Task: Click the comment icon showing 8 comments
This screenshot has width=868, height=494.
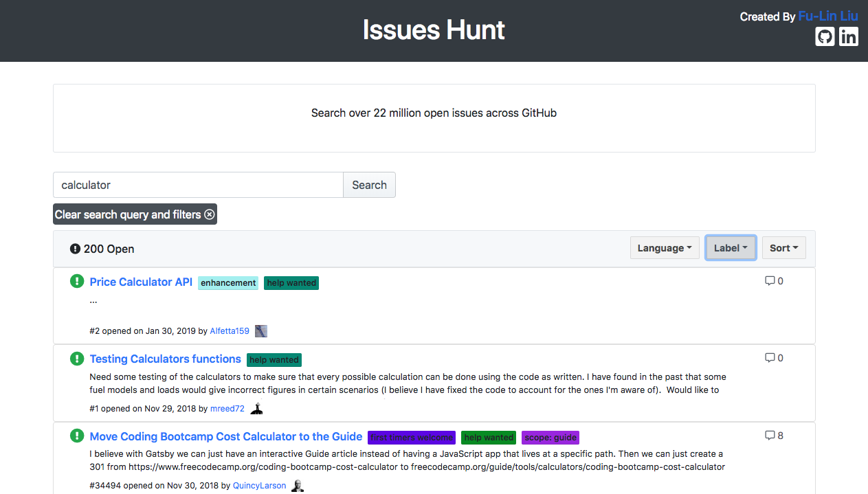Action: coord(770,435)
